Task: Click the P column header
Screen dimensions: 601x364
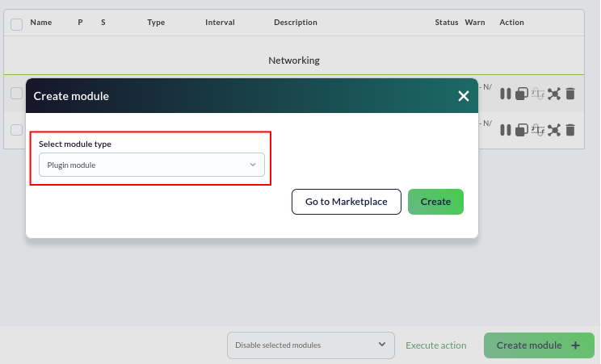Action: (80, 23)
